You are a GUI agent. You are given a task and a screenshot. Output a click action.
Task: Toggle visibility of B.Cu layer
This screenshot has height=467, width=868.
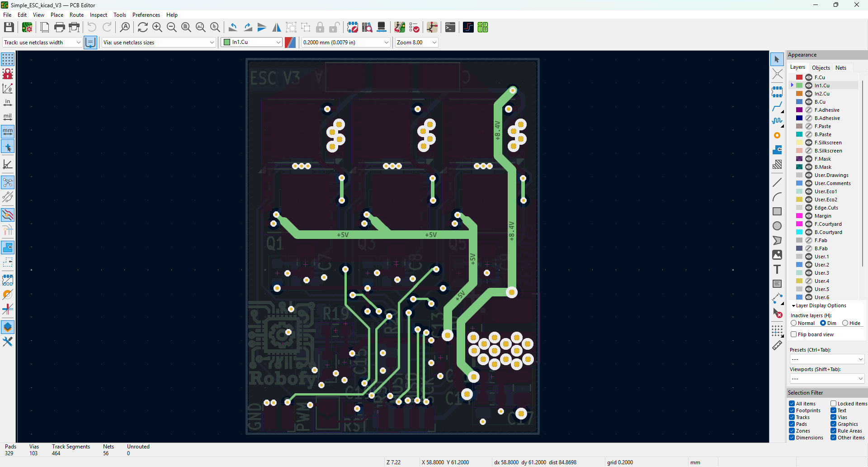point(809,102)
